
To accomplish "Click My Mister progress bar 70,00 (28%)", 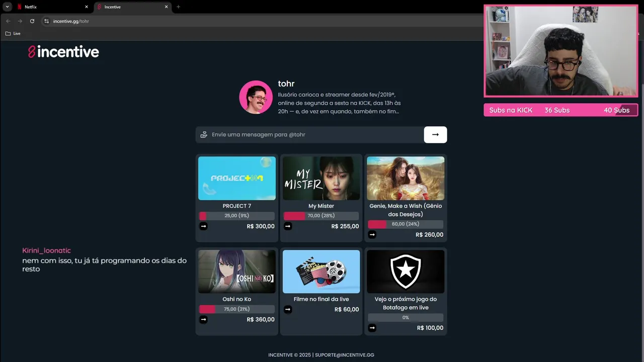I will pyautogui.click(x=321, y=216).
